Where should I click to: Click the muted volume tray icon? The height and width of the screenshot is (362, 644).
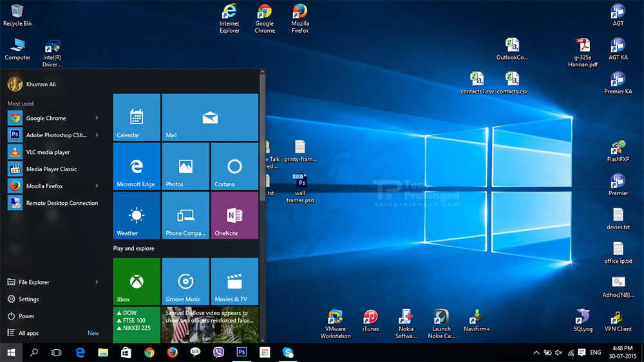click(x=558, y=352)
